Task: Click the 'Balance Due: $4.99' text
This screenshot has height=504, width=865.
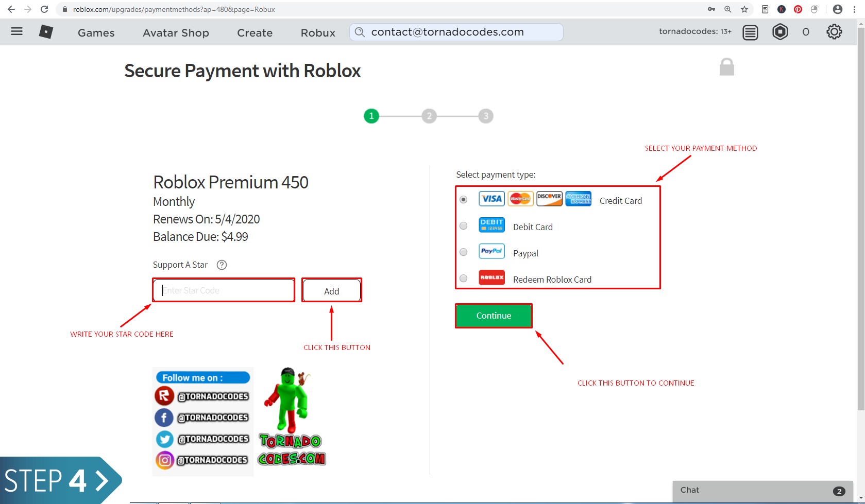Action: [x=200, y=237]
